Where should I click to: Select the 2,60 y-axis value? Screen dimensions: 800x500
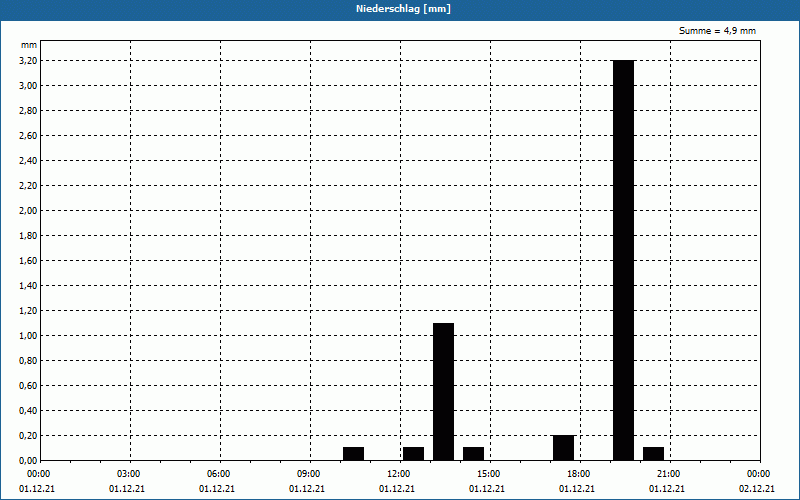(x=28, y=136)
